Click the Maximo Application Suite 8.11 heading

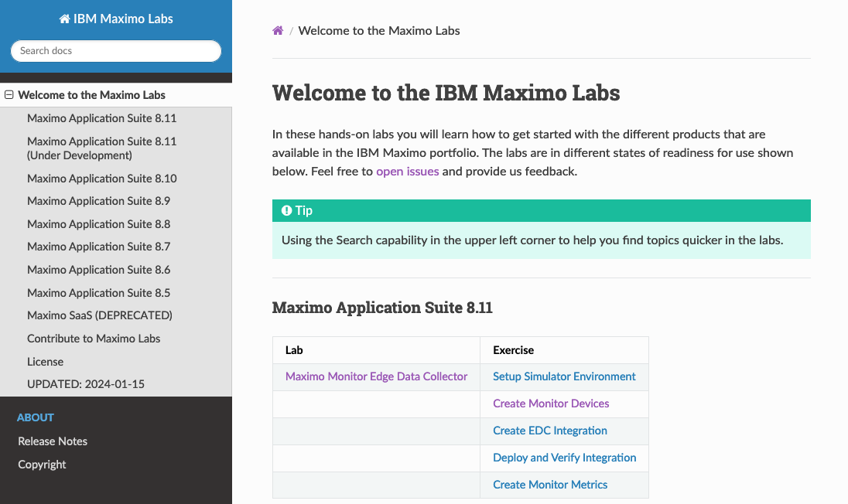381,308
